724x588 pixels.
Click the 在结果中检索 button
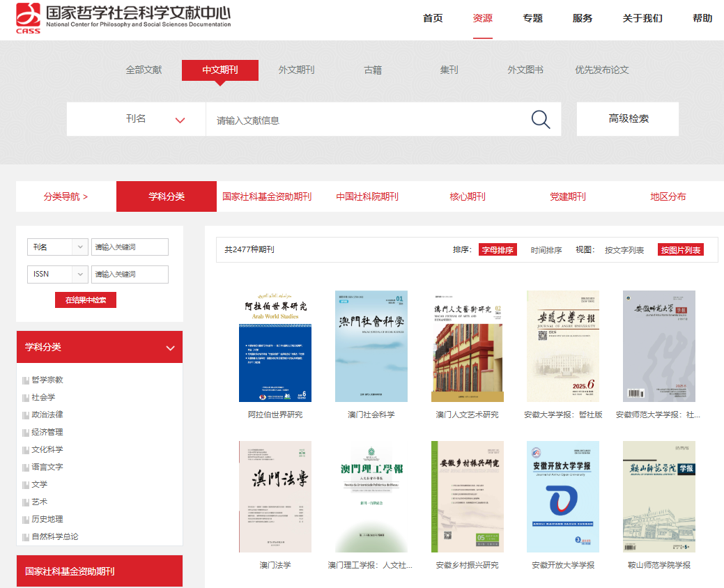point(86,300)
